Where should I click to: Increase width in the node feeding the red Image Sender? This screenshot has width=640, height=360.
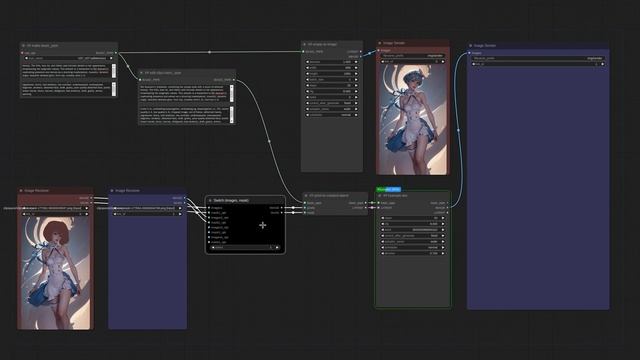[x=356, y=68]
